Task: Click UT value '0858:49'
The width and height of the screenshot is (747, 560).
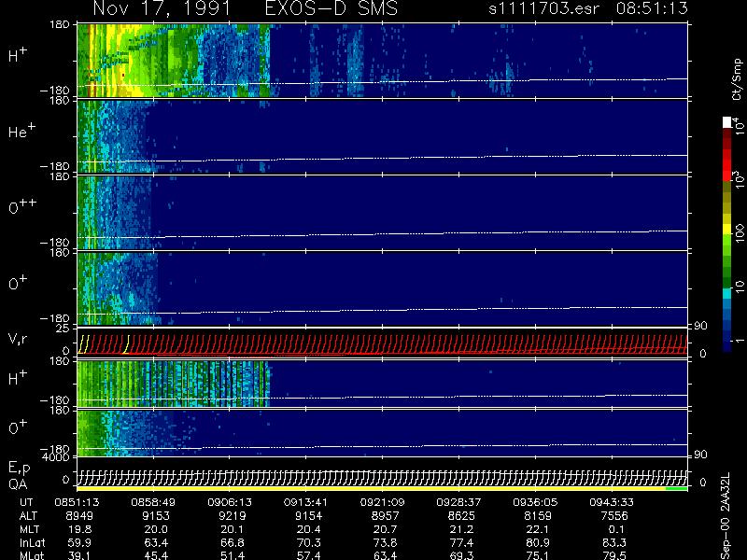Action: click(x=153, y=502)
